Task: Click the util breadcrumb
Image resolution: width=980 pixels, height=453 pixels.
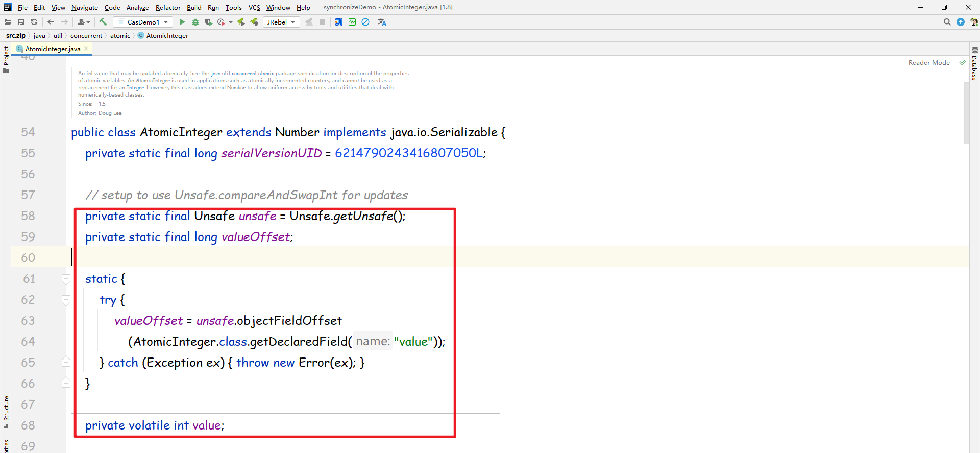Action: pos(58,36)
